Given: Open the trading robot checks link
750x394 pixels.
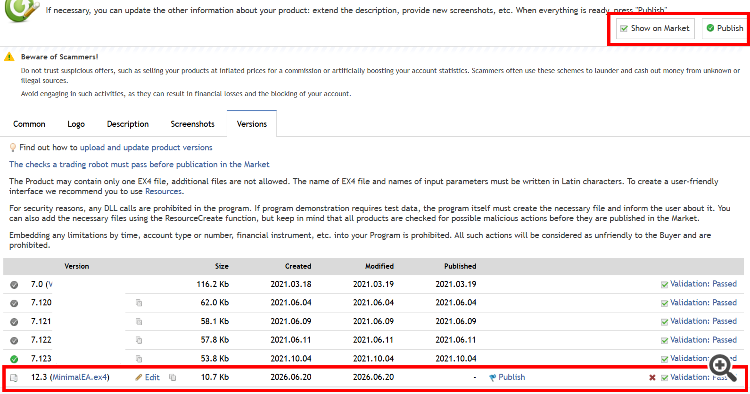Looking at the screenshot, I should click(139, 164).
